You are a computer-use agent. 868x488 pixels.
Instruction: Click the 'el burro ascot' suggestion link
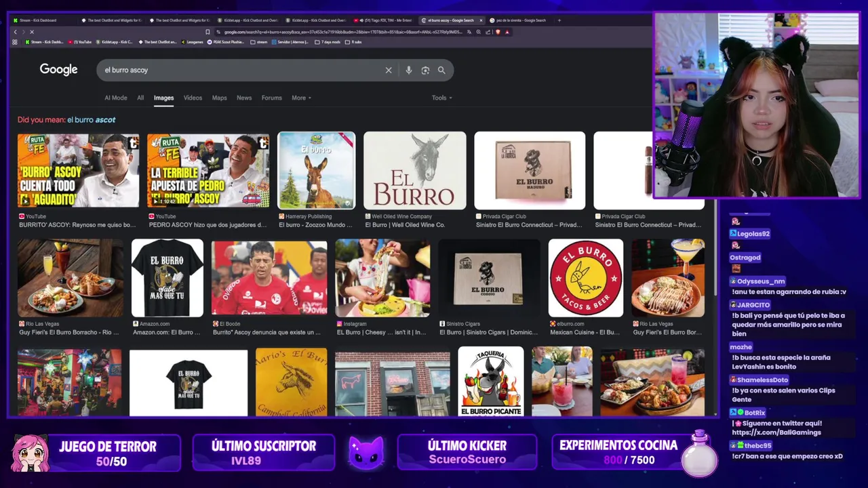(92, 120)
